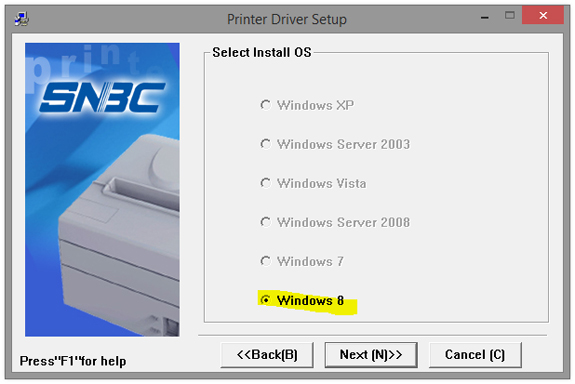Click the Windows Vista label text
This screenshot has height=384, width=575.
point(322,183)
